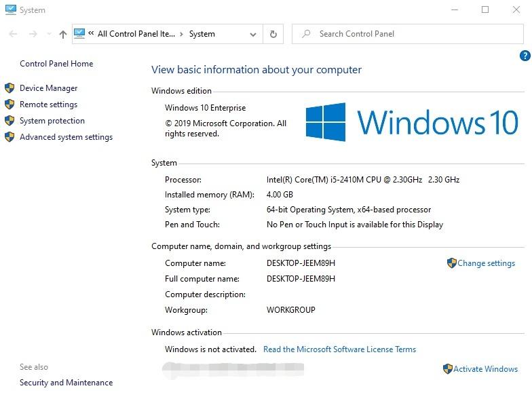Click the View basic information heading
Screen dimensions: 532x401
click(256, 69)
